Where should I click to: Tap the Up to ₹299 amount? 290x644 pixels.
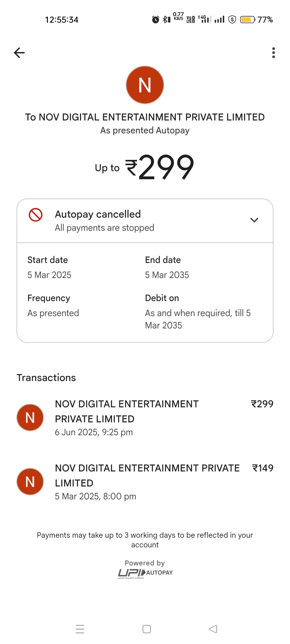[x=145, y=167]
